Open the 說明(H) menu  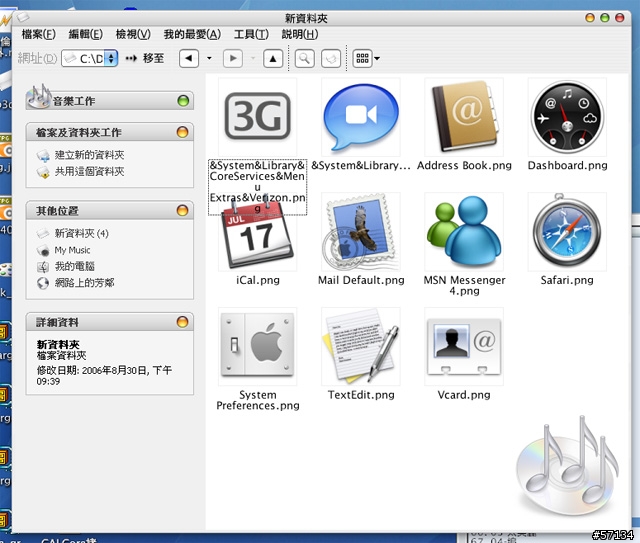coord(300,34)
